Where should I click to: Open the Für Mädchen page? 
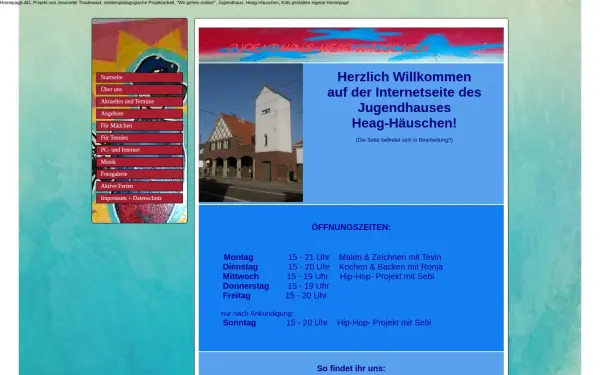point(139,126)
